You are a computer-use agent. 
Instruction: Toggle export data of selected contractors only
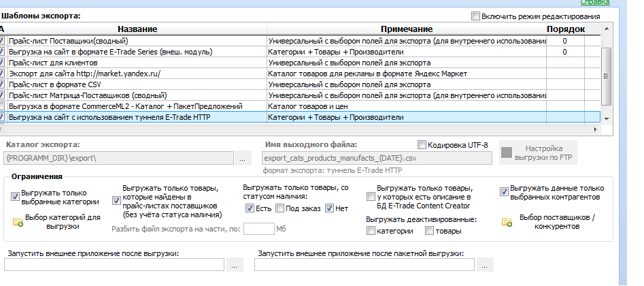pos(504,192)
